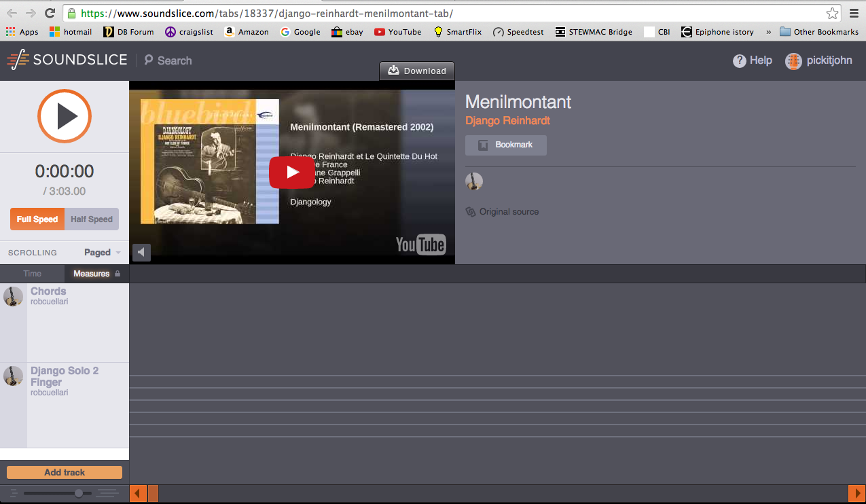The width and height of the screenshot is (866, 504).
Task: Play the YouTube video via red play icon
Action: [x=292, y=172]
